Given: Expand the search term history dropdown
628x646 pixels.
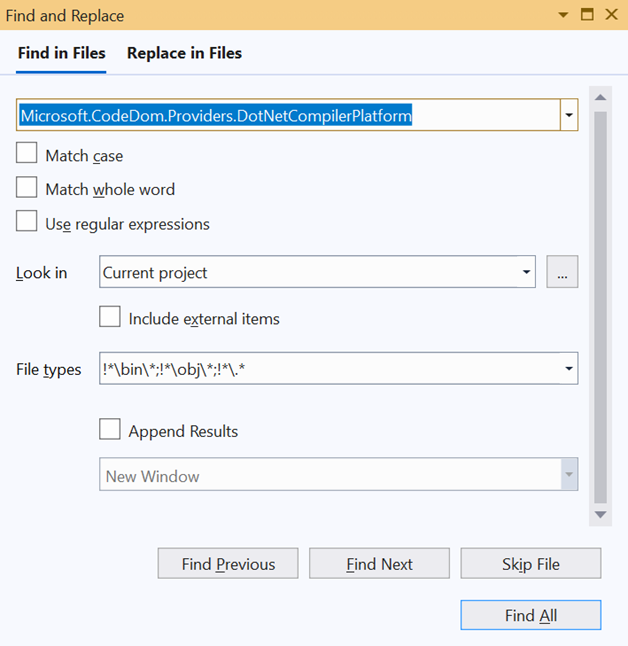Looking at the screenshot, I should 568,115.
